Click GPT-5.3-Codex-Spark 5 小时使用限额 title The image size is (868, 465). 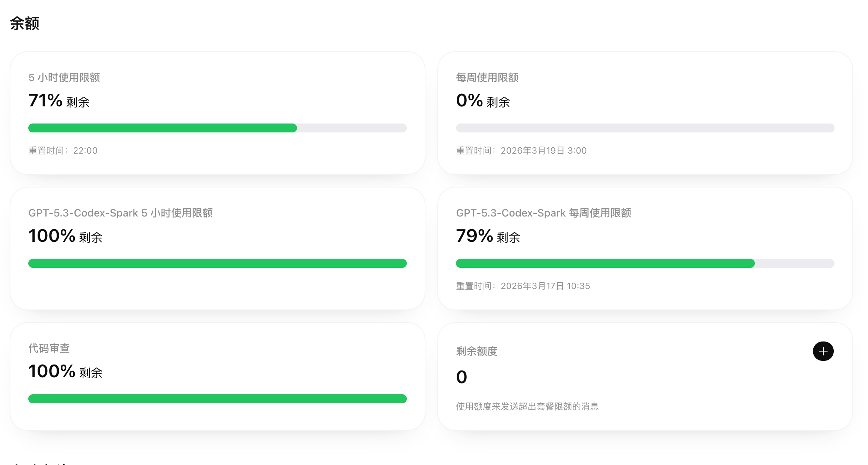pos(121,213)
